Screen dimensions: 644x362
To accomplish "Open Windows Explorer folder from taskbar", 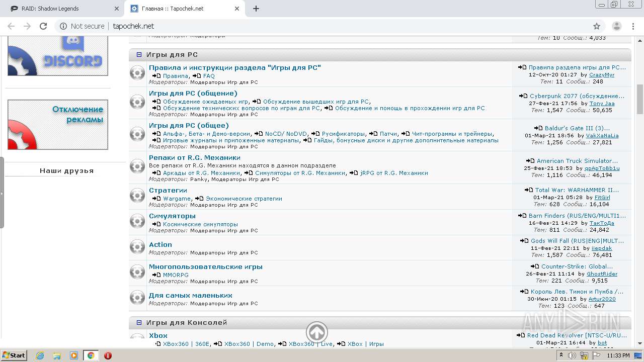I will [x=57, y=355].
